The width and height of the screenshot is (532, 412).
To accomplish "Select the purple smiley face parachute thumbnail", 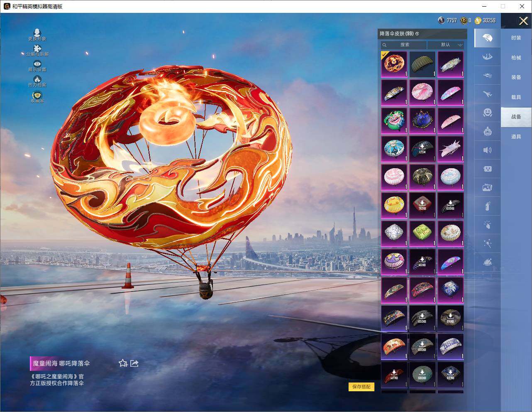I will click(394, 262).
